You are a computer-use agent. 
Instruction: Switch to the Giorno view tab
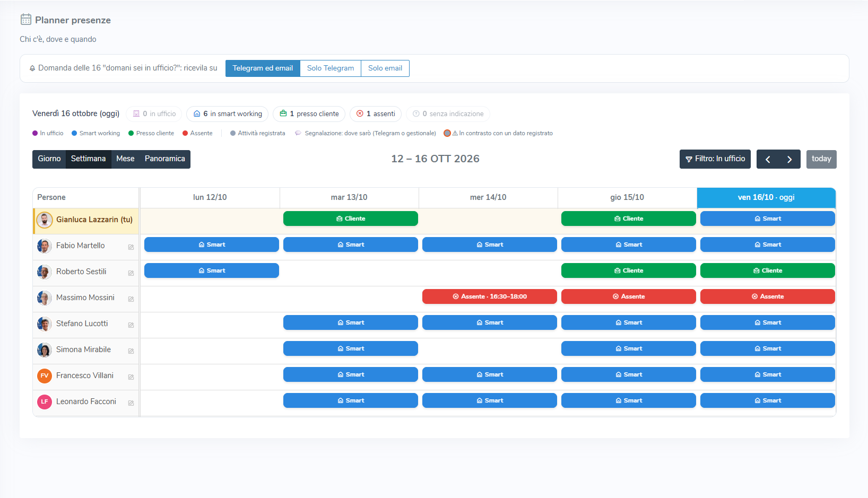49,159
